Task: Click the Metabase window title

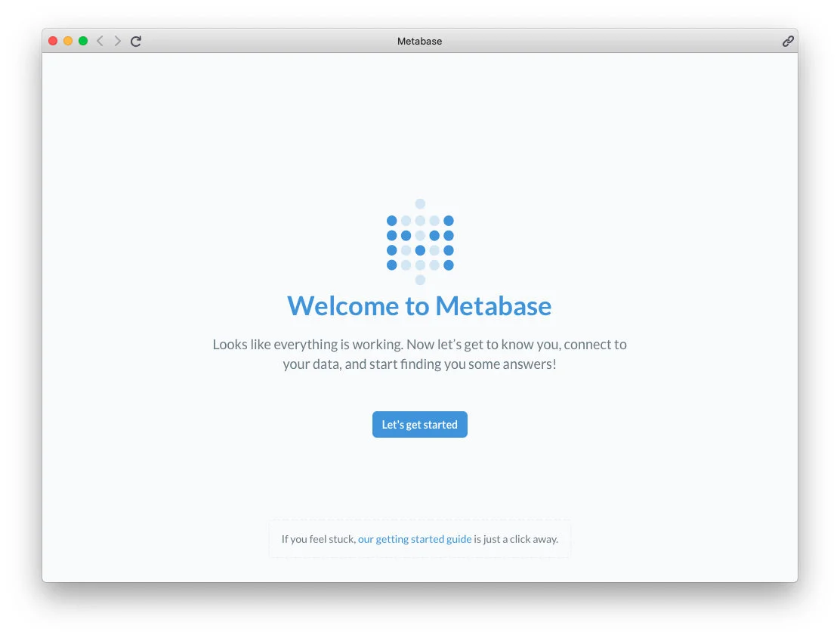Action: (x=419, y=42)
